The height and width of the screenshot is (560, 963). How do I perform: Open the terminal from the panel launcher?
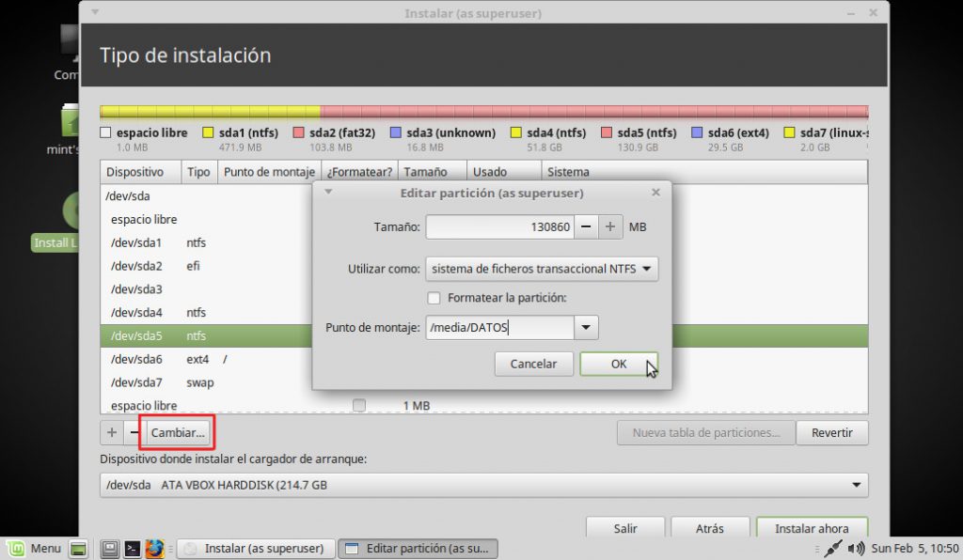tap(133, 549)
